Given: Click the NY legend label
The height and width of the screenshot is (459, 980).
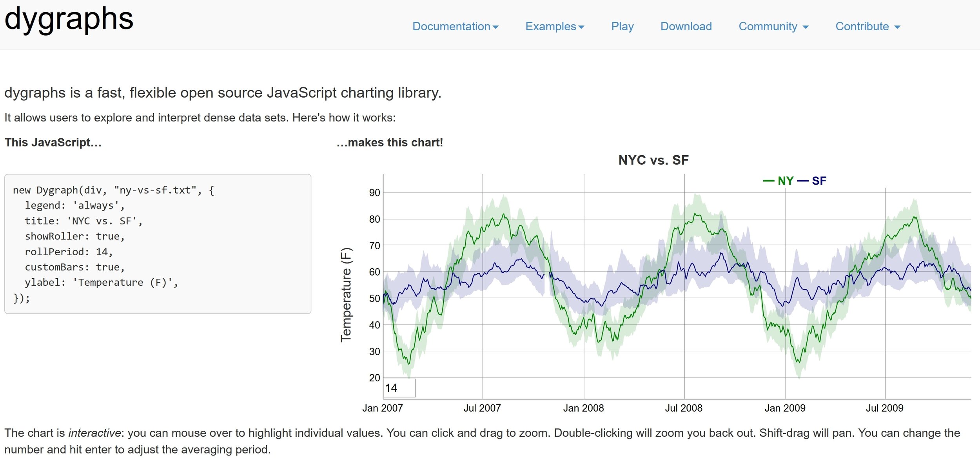Looking at the screenshot, I should pyautogui.click(x=786, y=181).
